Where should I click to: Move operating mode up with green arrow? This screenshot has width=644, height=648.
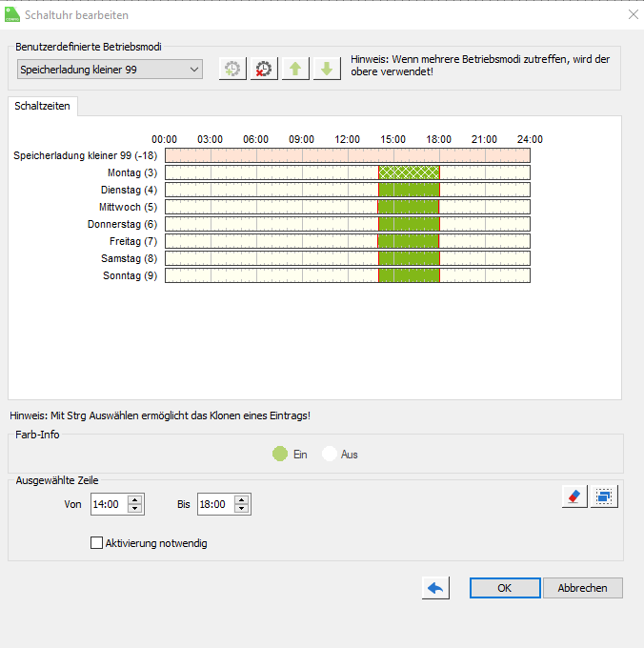295,69
